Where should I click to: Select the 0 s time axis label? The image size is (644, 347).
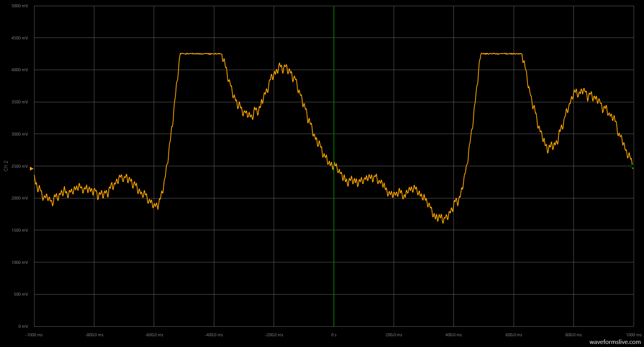click(x=333, y=335)
